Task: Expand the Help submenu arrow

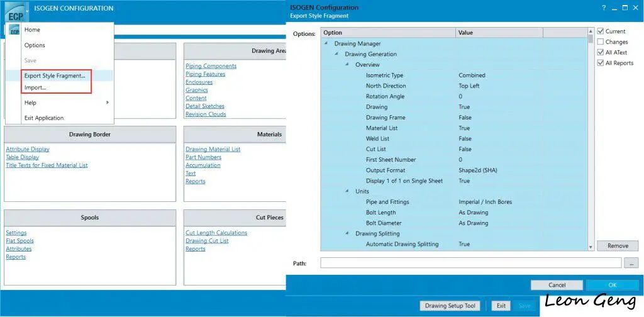Action: point(108,103)
